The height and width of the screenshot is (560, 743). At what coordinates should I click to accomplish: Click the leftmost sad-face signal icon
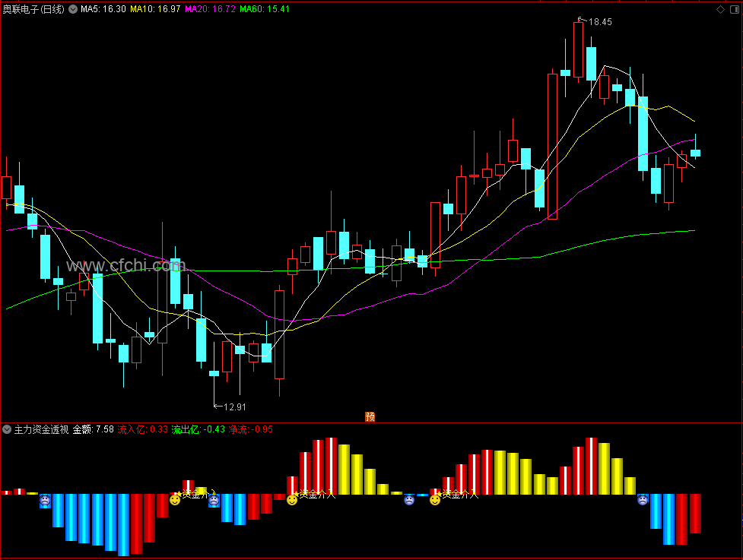click(45, 500)
